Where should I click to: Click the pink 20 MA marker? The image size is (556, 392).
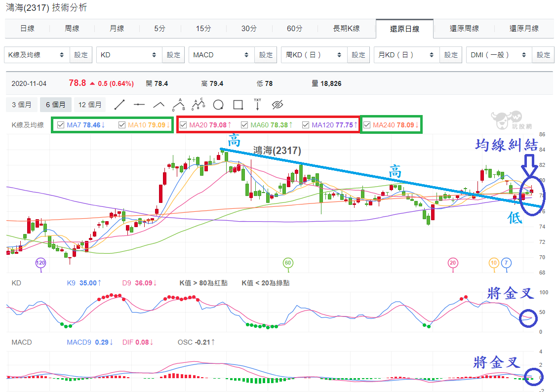pyautogui.click(x=453, y=263)
